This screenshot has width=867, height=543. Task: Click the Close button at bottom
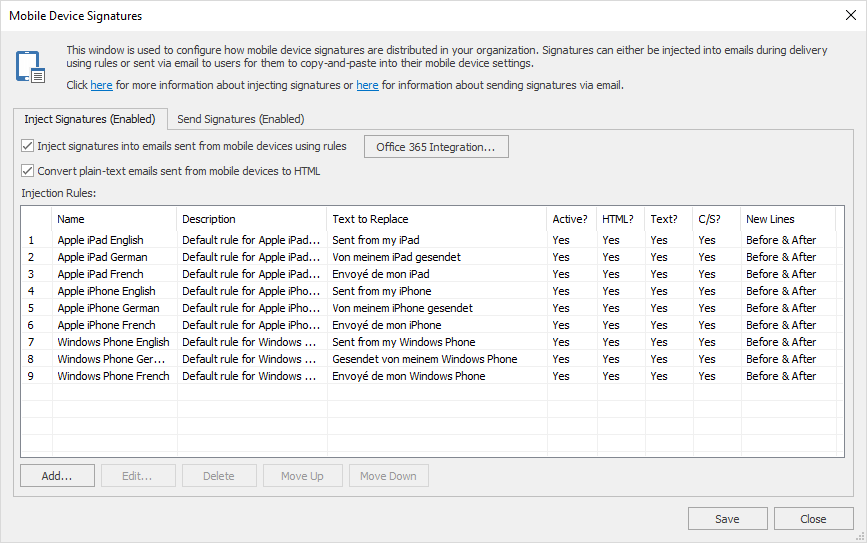[x=813, y=519]
